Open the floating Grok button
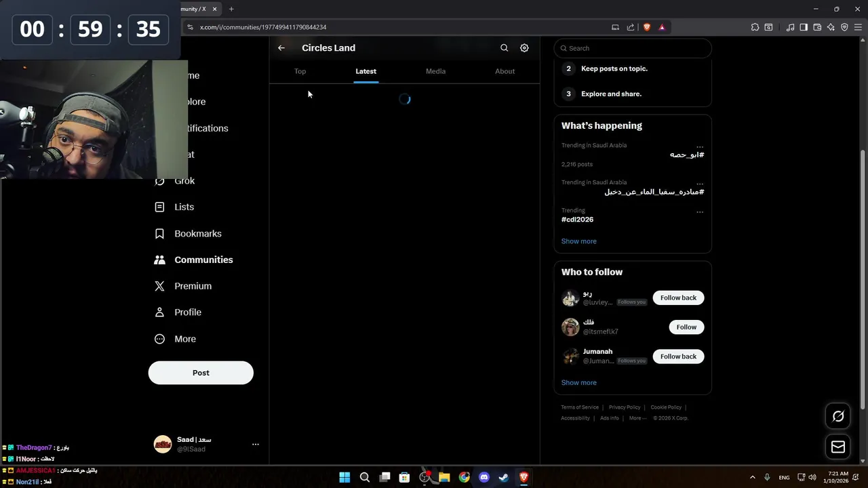Viewport: 868px width, 488px height. tap(838, 416)
